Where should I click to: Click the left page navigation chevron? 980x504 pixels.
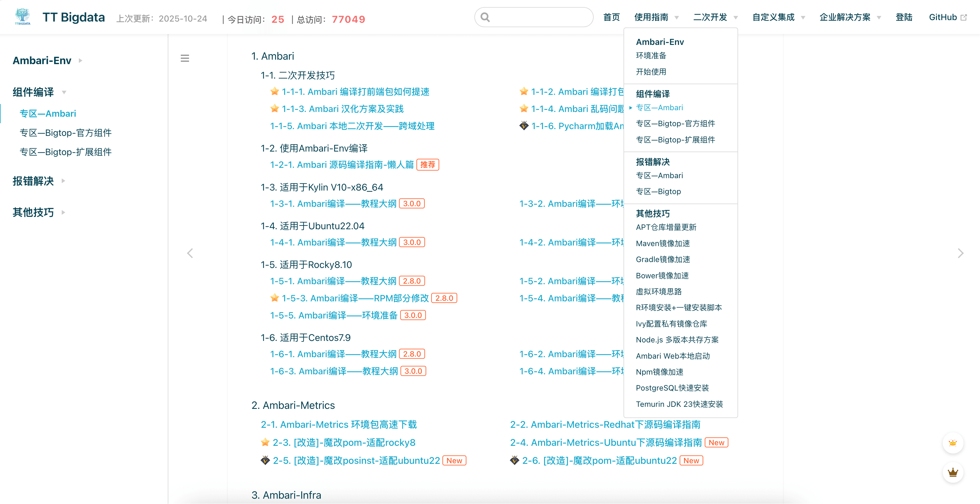click(190, 253)
